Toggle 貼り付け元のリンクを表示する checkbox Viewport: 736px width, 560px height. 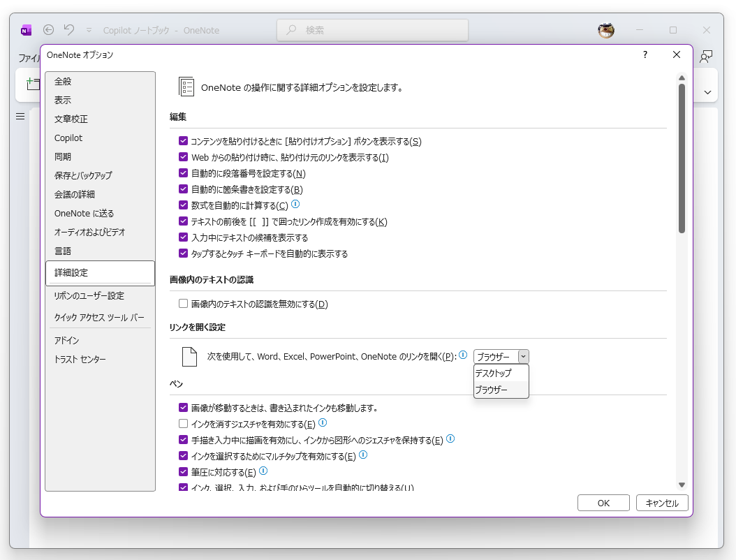click(x=183, y=157)
